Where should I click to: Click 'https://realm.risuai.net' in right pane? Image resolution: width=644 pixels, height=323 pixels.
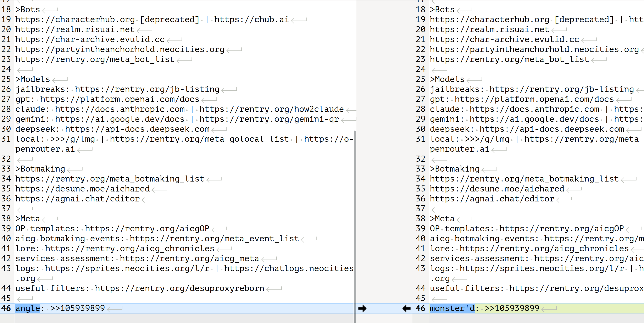click(x=489, y=29)
